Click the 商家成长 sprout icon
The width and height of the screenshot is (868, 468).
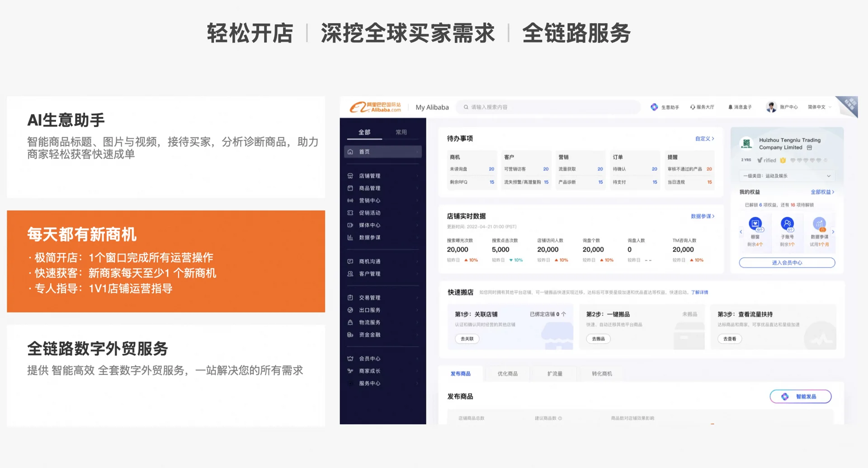(x=350, y=371)
